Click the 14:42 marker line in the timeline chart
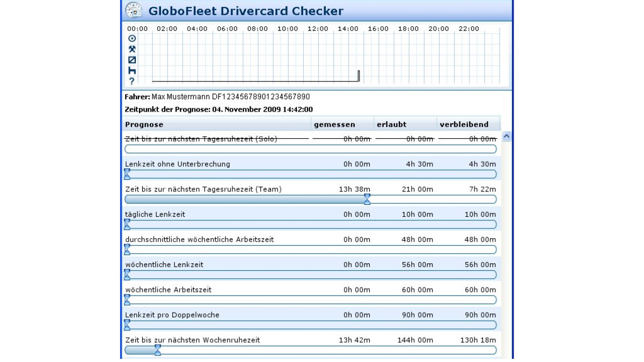 tap(358, 76)
